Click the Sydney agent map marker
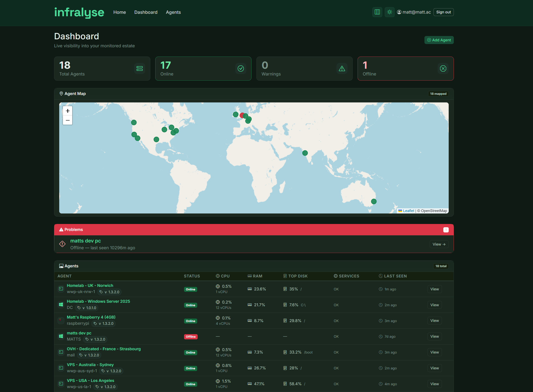This screenshot has width=533, height=392. (x=374, y=202)
